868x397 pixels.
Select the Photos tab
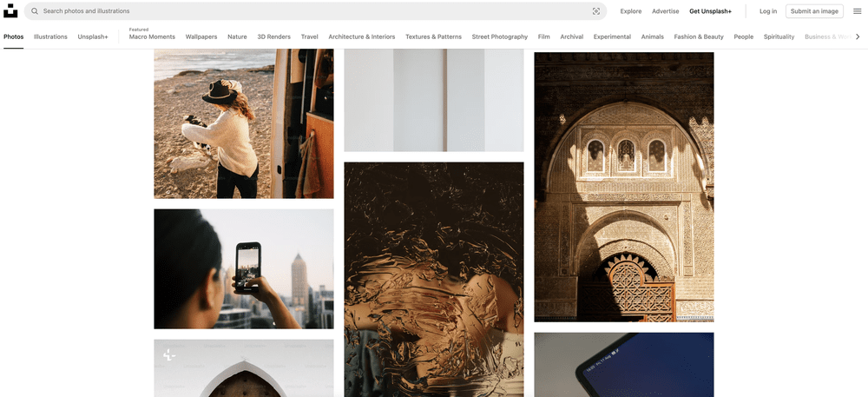pos(13,37)
